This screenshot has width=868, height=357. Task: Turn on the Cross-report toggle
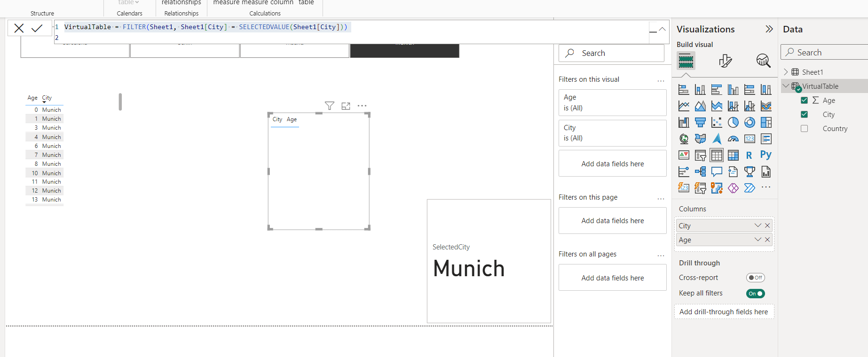pos(756,278)
